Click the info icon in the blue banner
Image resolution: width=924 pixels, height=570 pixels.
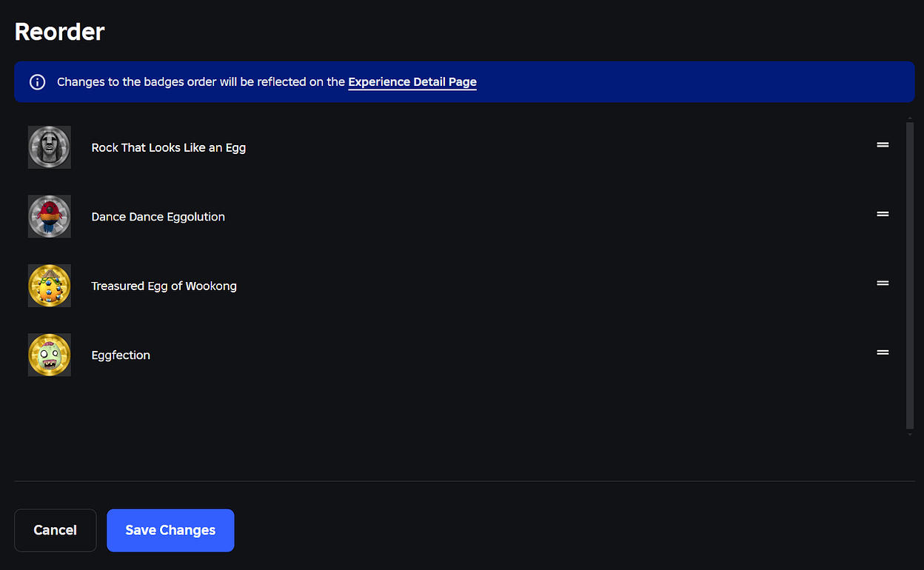click(37, 82)
